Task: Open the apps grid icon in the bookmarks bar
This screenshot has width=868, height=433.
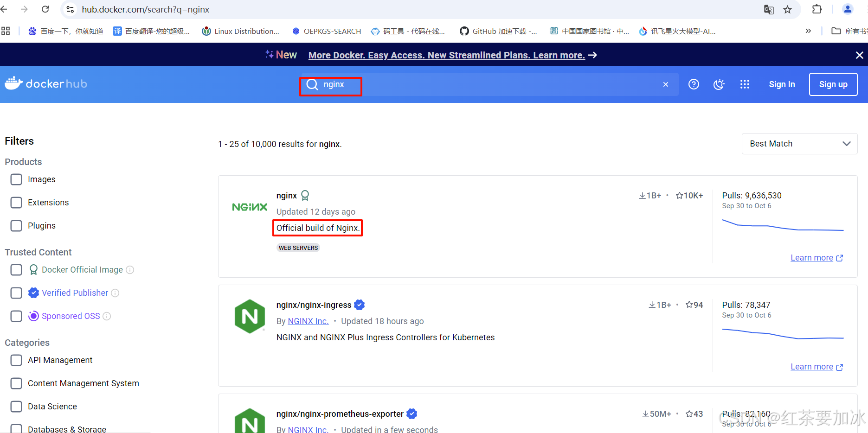Action: click(x=6, y=31)
